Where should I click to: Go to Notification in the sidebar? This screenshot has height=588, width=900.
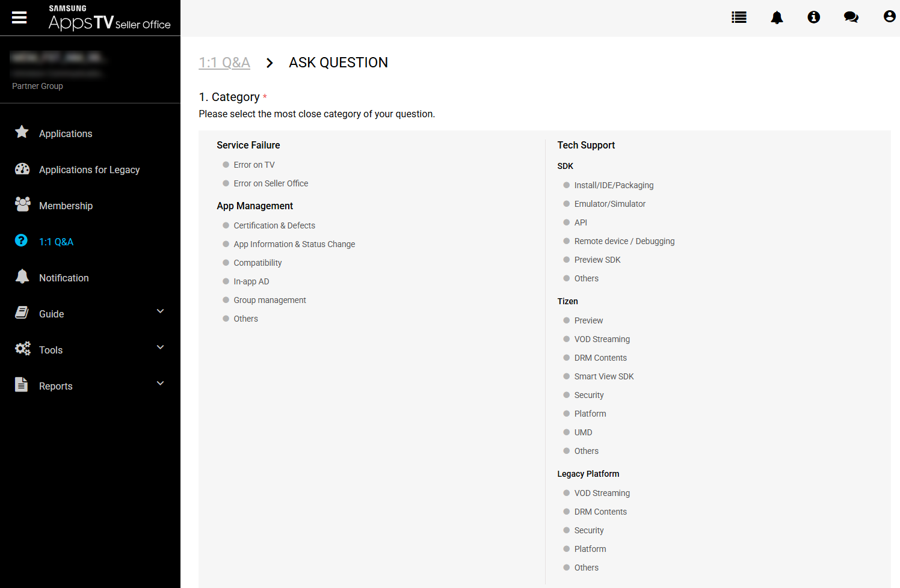click(x=64, y=278)
